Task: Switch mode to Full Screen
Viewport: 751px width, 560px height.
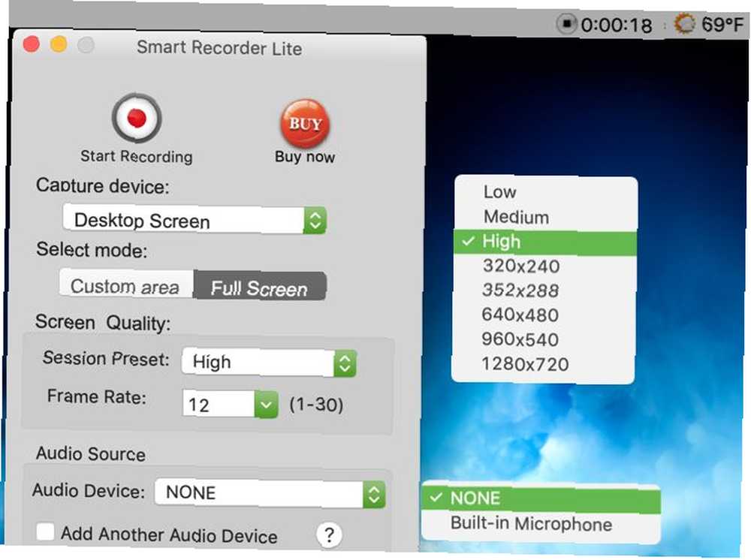Action: tap(260, 287)
